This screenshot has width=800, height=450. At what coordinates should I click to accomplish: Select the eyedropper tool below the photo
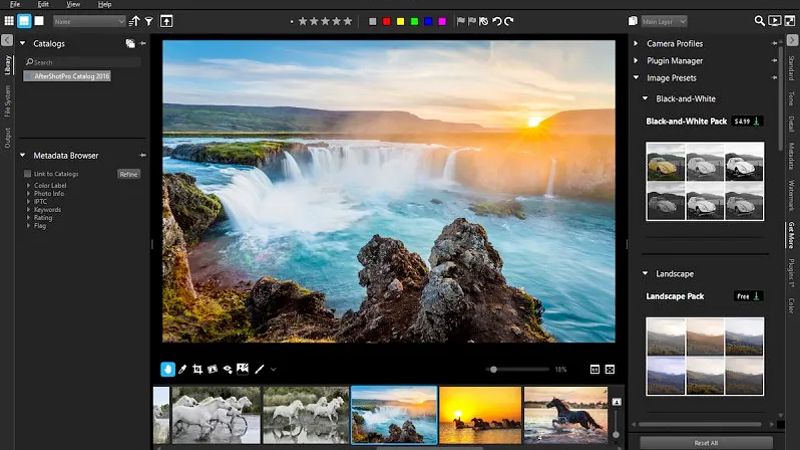pos(182,369)
